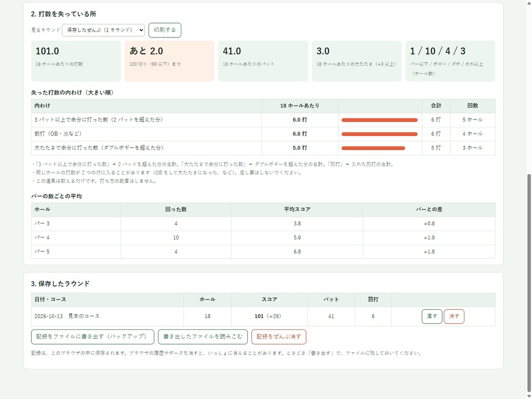Click the 101（+29）score cell

(x=270, y=316)
